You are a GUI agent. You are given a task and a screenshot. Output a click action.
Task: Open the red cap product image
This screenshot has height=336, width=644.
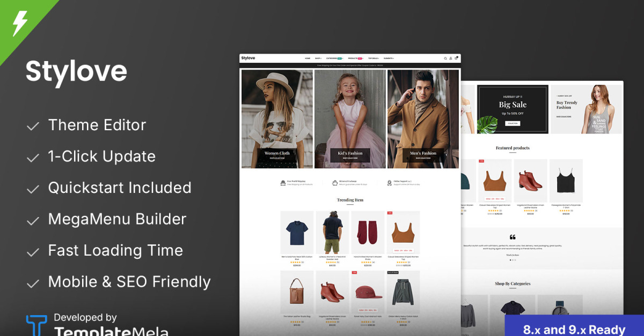click(368, 292)
